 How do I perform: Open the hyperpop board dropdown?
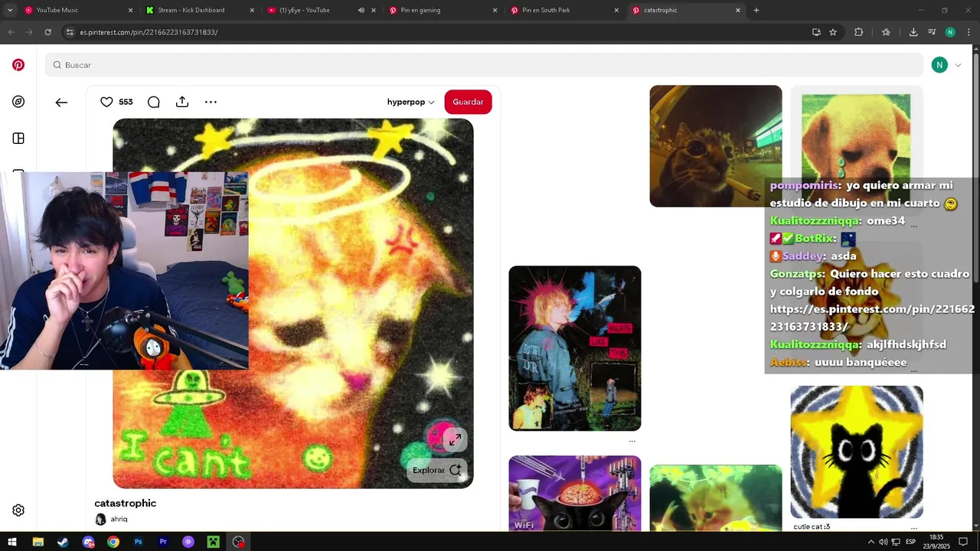click(x=410, y=102)
